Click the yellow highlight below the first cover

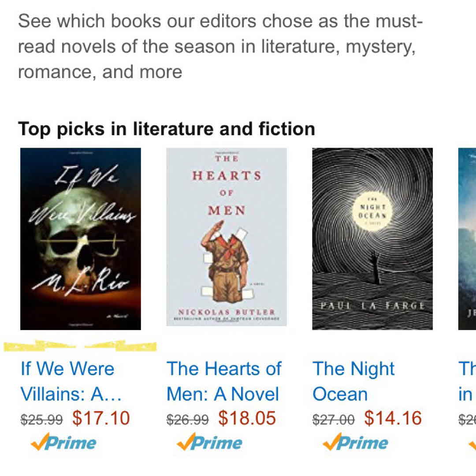pyautogui.click(x=79, y=346)
